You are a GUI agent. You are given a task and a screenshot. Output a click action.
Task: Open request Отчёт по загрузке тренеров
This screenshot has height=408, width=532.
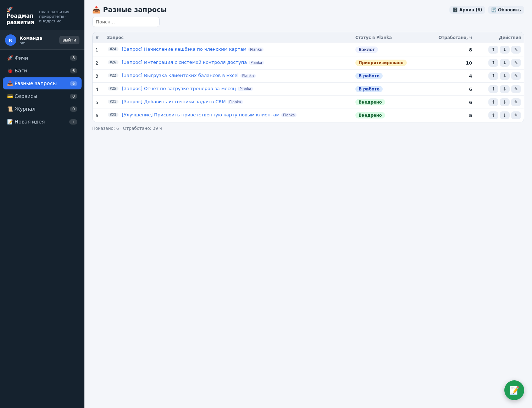tap(179, 89)
